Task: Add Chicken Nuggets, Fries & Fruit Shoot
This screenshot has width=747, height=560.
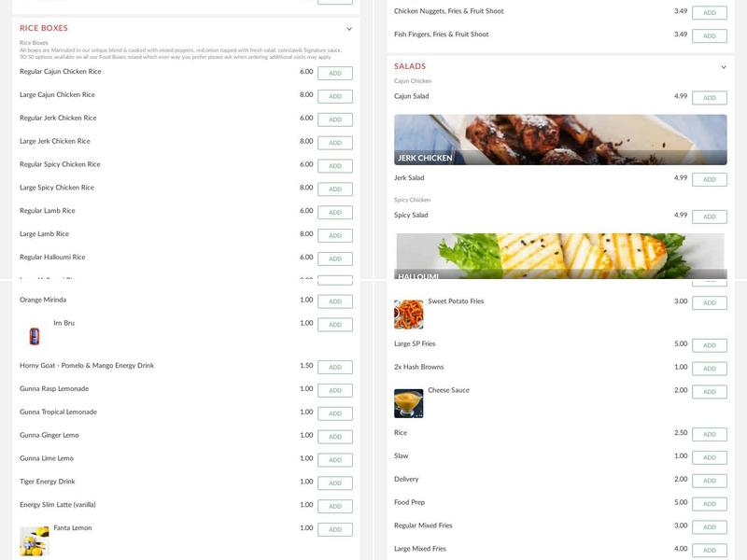Action: (x=711, y=10)
